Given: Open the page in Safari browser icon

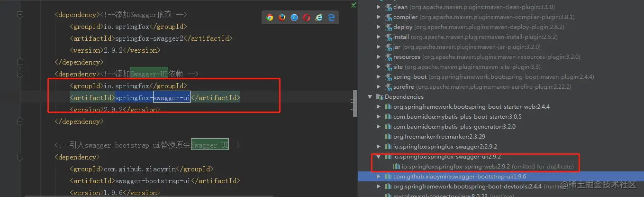Looking at the screenshot, I should tap(294, 18).
